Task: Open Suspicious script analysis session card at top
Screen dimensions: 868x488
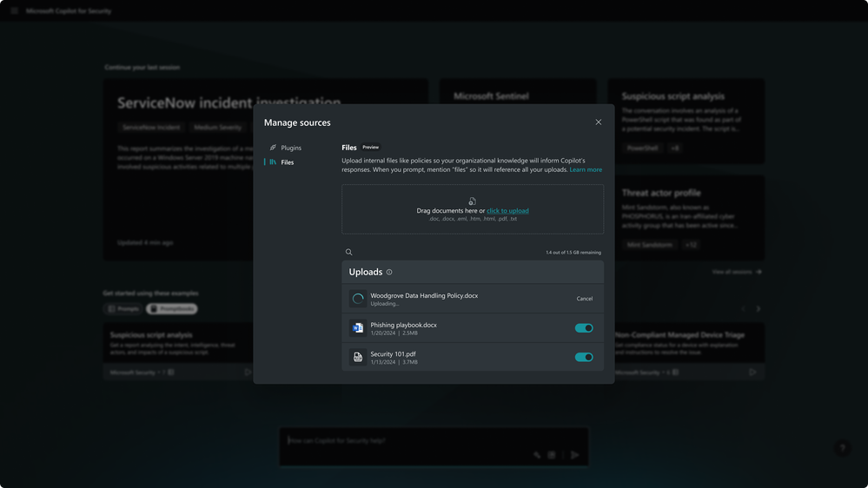Action: 686,122
